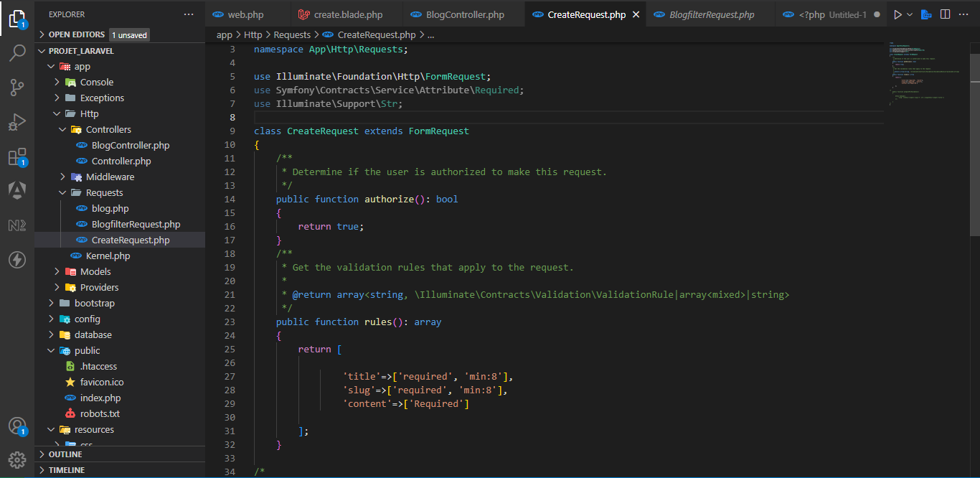Screen dimensions: 980x478
Task: Click the Requests breadcrumb segment
Action: (292, 34)
